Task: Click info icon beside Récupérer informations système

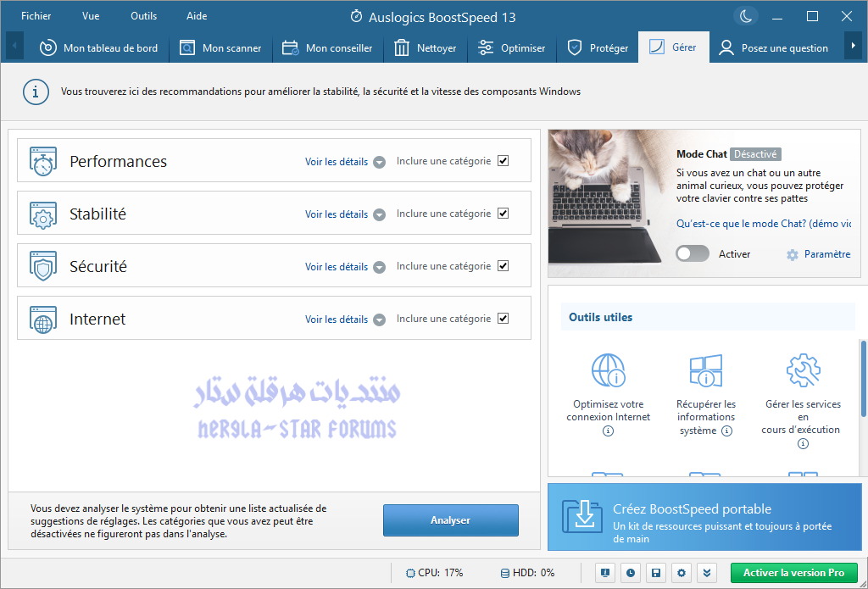Action: (x=726, y=431)
